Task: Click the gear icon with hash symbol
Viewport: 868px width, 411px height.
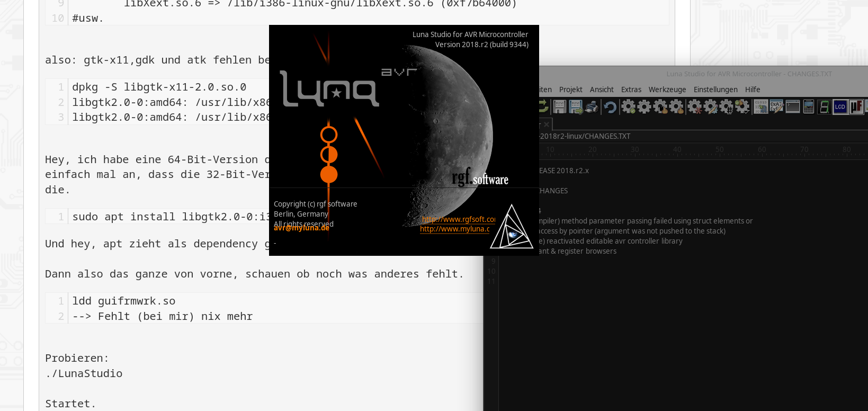Action: [x=727, y=106]
